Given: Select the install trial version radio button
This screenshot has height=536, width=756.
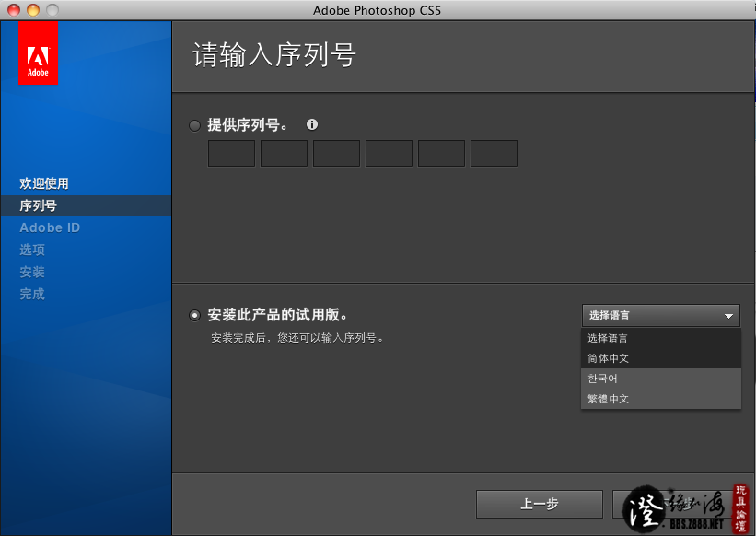Looking at the screenshot, I should click(x=195, y=315).
